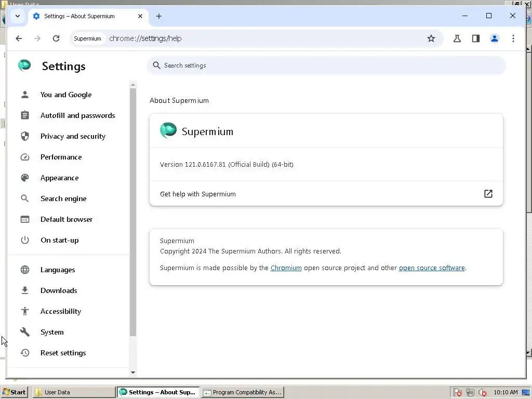The image size is (532, 399).
Task: Open Autofill and passwords section
Action: point(78,115)
